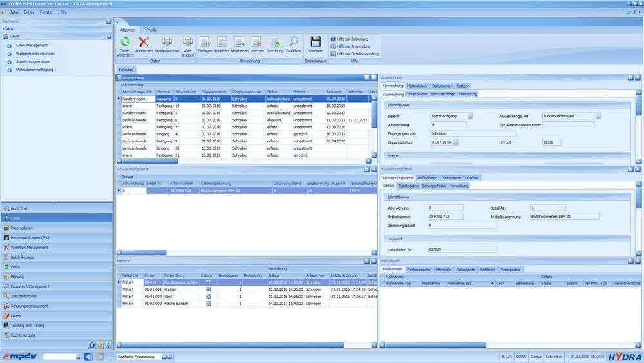Open the Eingangsdatum date picker dropdown
This screenshot has height=363, width=644.
(x=455, y=142)
